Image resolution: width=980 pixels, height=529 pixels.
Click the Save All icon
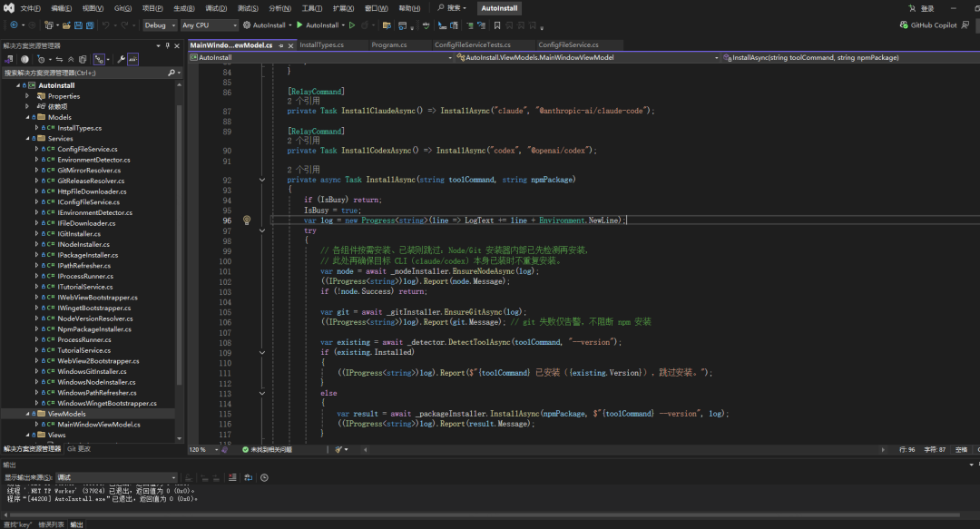point(89,25)
